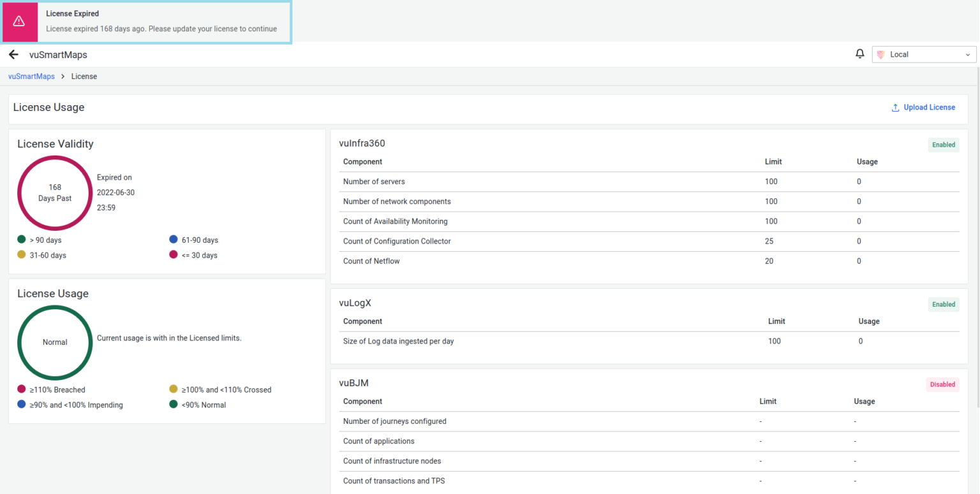Click the back arrow beside vuSmartMaps
The image size is (980, 494).
[13, 55]
